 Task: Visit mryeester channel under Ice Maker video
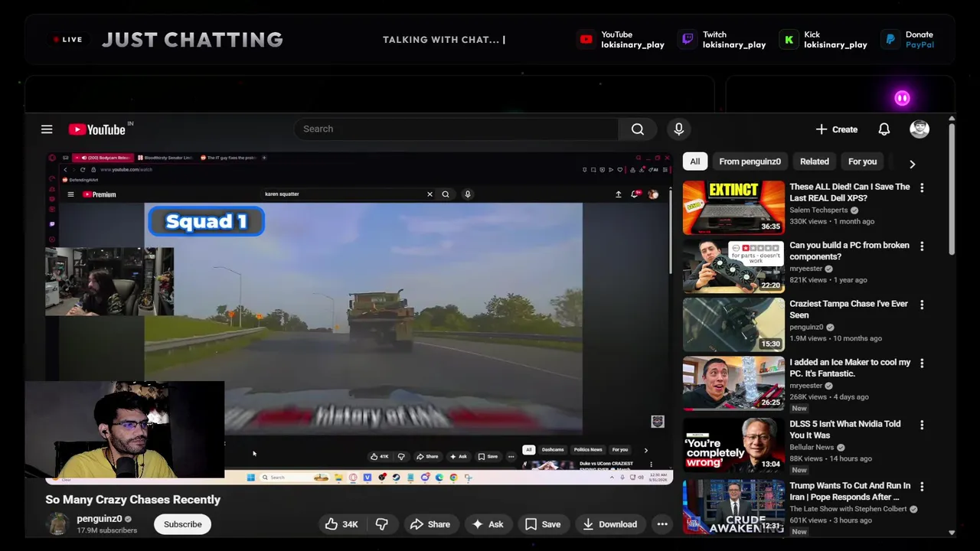(x=805, y=386)
